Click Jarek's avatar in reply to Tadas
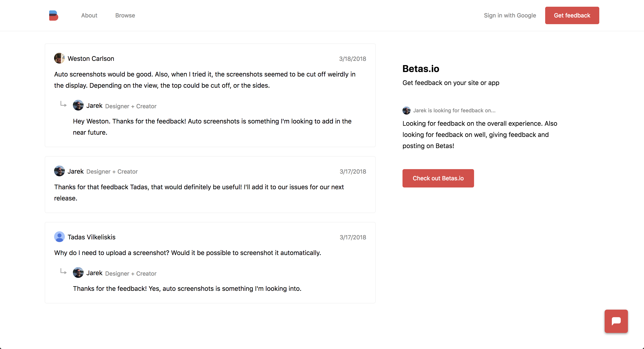The height and width of the screenshot is (349, 644). (78, 273)
